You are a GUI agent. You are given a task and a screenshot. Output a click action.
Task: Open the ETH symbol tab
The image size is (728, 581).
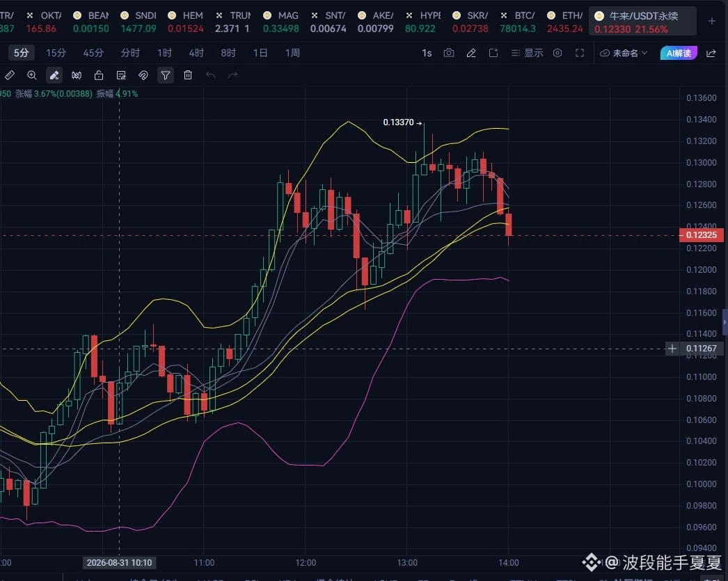pyautogui.click(x=564, y=22)
